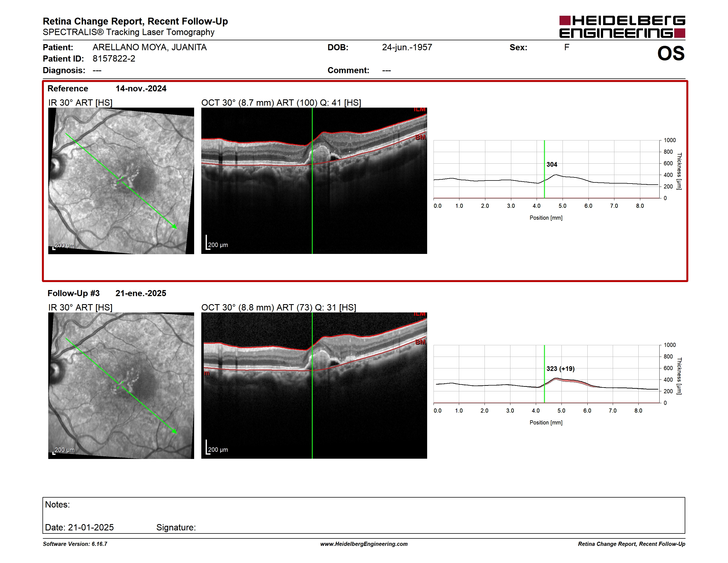Image resolution: width=728 pixels, height=563 pixels.
Task: Click the Heidelberg Engineering logo
Action: 622,27
